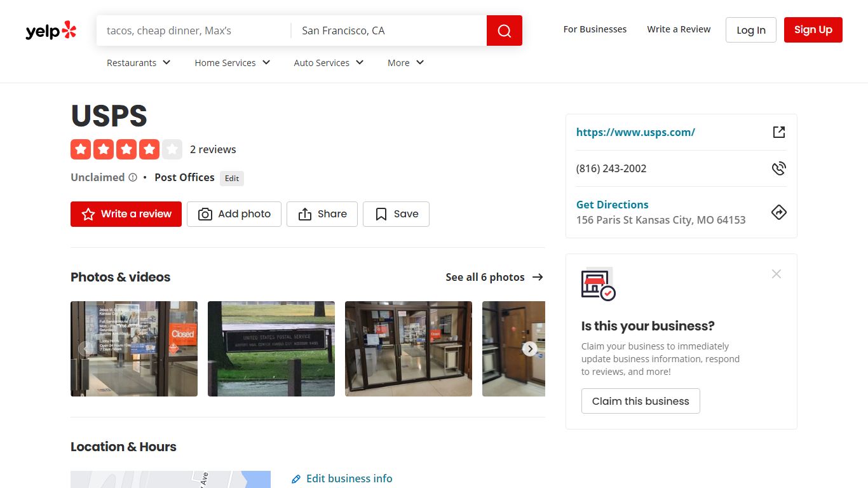This screenshot has width=868, height=488.
Task: Click the Log In button
Action: (751, 30)
